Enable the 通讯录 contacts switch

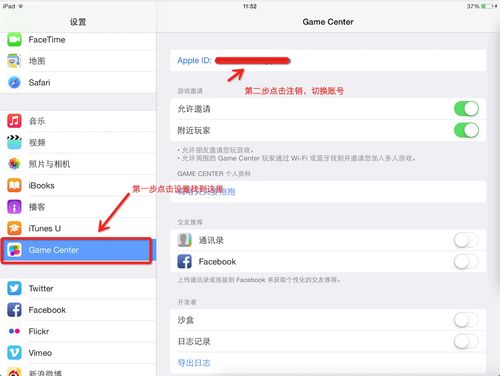(466, 240)
